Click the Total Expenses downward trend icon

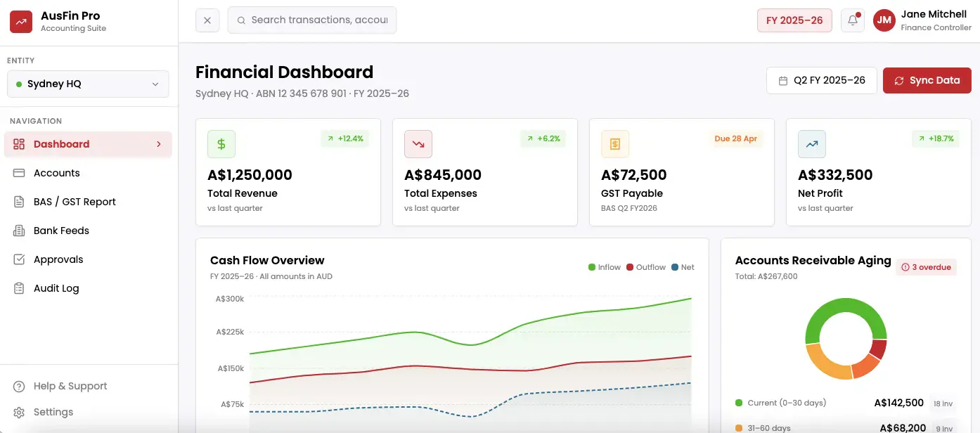coord(418,144)
